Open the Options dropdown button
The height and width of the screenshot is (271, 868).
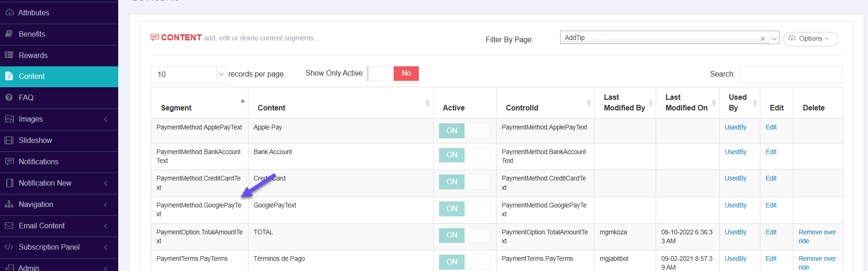tap(810, 39)
